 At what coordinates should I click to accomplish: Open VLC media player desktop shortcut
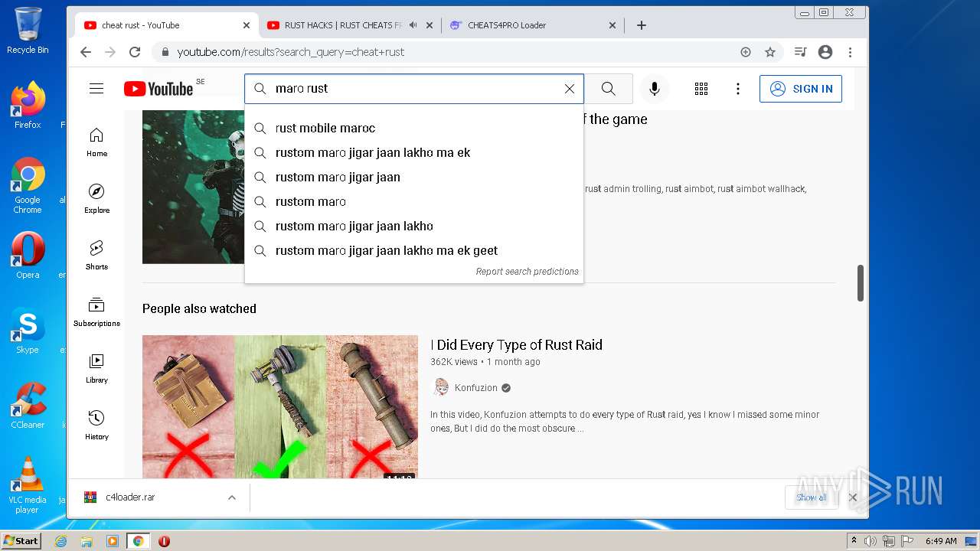pos(28,484)
